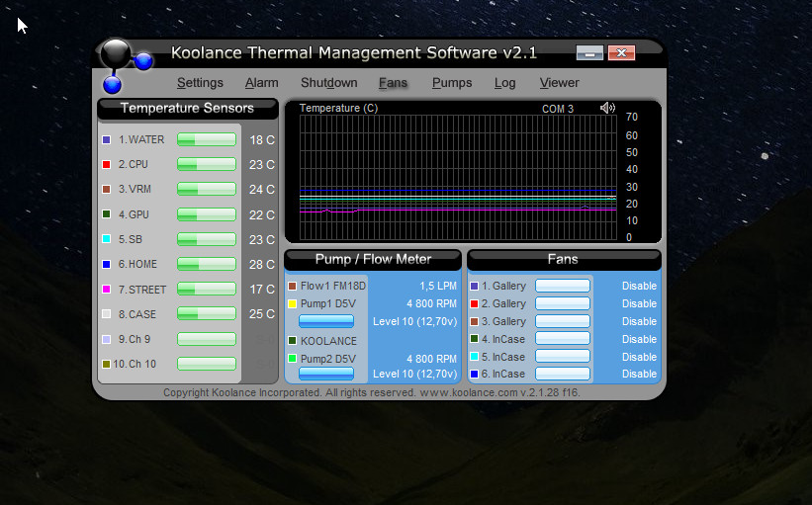This screenshot has width=812, height=505.
Task: Click the temperature graph area
Action: click(x=458, y=178)
